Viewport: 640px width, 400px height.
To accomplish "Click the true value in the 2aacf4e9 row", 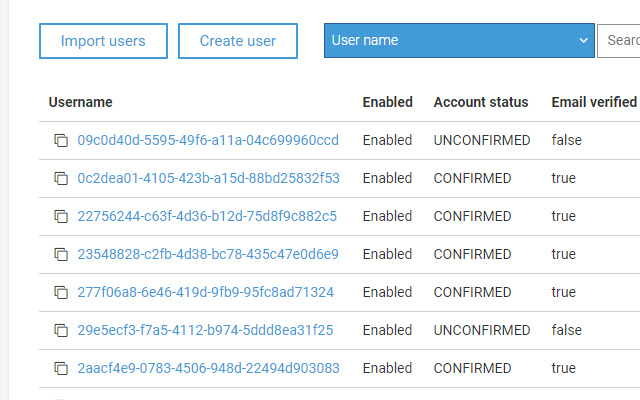I will click(564, 368).
